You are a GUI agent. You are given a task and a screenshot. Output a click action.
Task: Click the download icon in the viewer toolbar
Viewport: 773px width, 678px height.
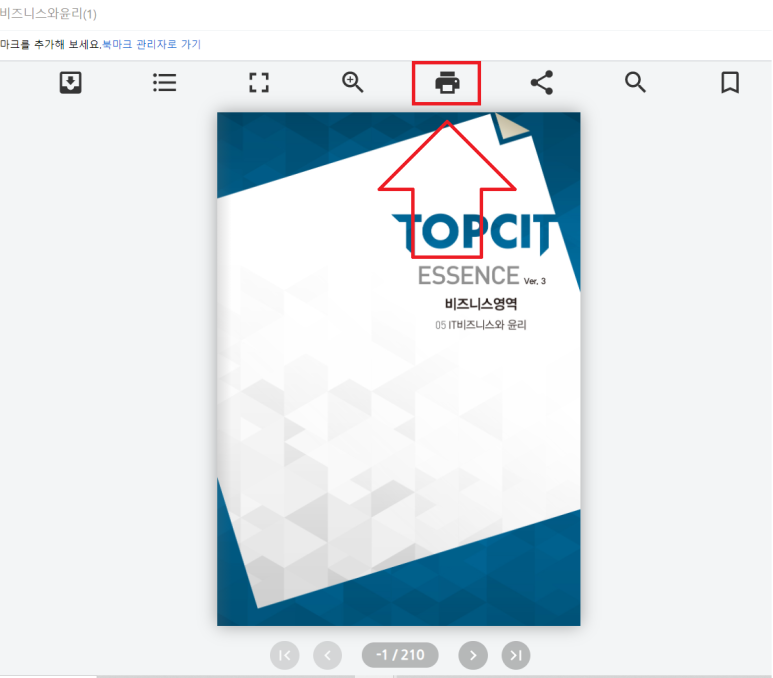(70, 82)
